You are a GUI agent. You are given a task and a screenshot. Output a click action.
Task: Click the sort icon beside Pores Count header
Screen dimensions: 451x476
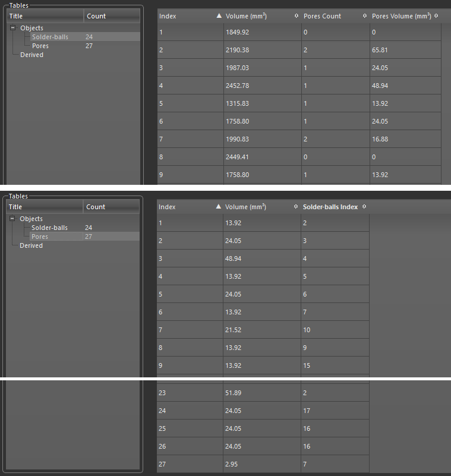tap(365, 16)
